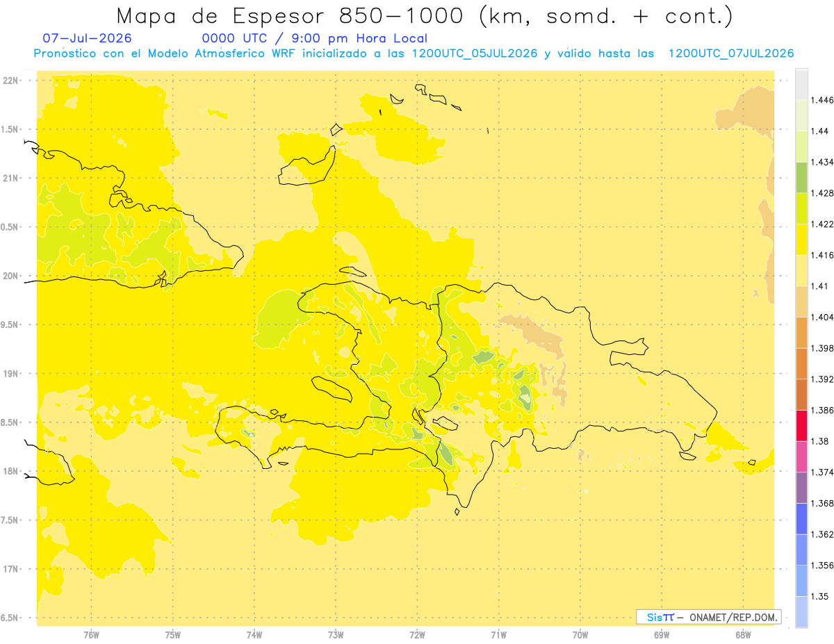Select the dark blue 1.362–1.368 legend band
The height and width of the screenshot is (644, 834).
pyautogui.click(x=801, y=518)
